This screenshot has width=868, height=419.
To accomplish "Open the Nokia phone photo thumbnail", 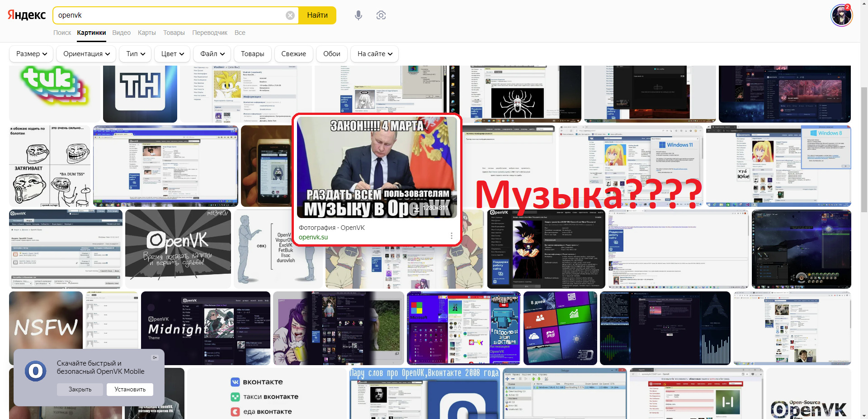I will 267,166.
